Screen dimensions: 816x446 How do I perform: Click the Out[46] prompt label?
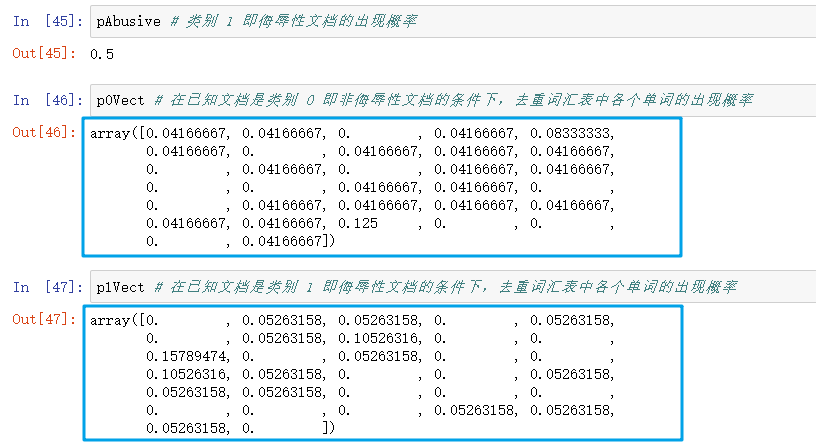click(x=44, y=132)
